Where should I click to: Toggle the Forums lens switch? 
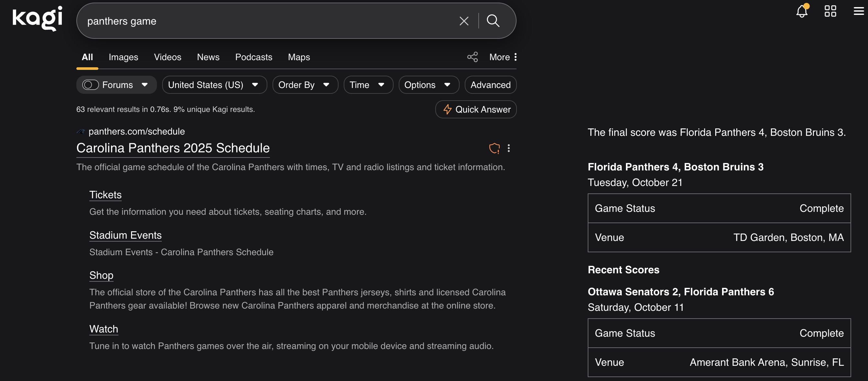tap(90, 85)
